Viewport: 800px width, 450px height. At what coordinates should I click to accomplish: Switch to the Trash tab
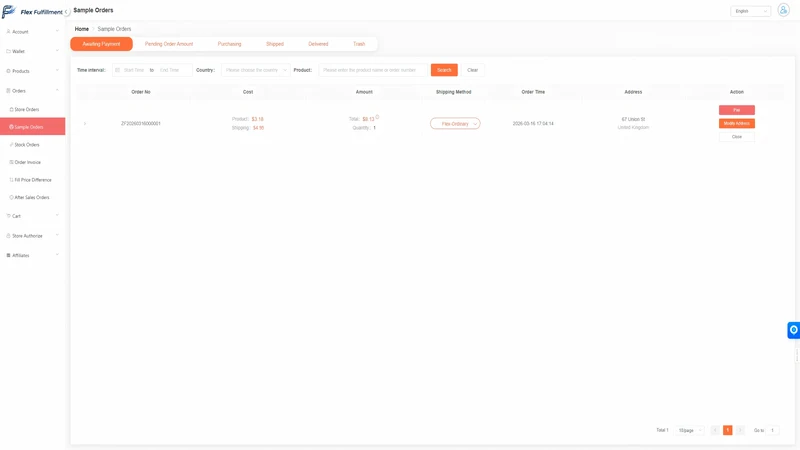(x=359, y=44)
